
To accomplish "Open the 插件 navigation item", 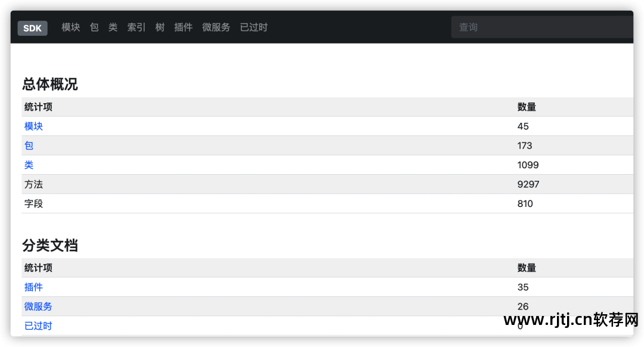I will point(183,27).
